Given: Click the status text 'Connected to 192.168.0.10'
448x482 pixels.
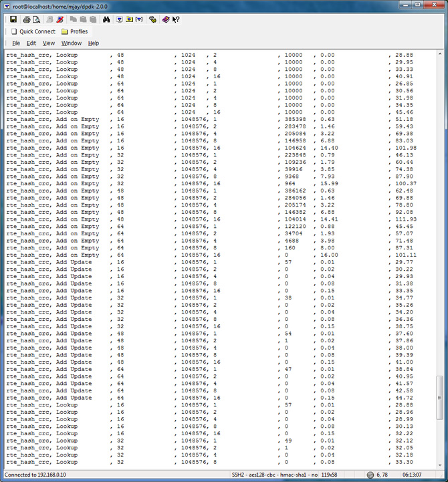Looking at the screenshot, I should 35,475.
